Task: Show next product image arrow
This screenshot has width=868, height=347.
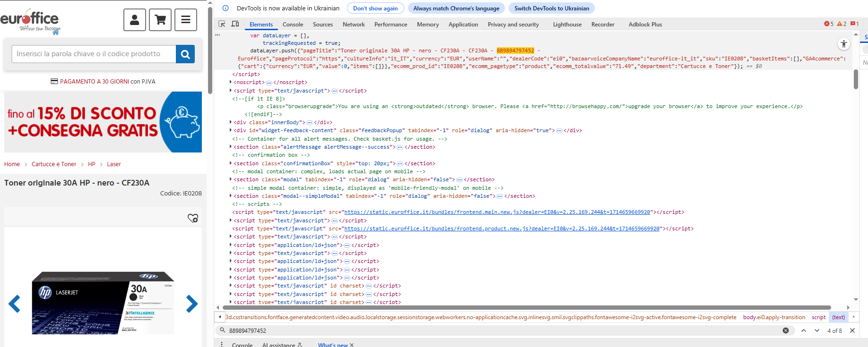Action: [191, 304]
